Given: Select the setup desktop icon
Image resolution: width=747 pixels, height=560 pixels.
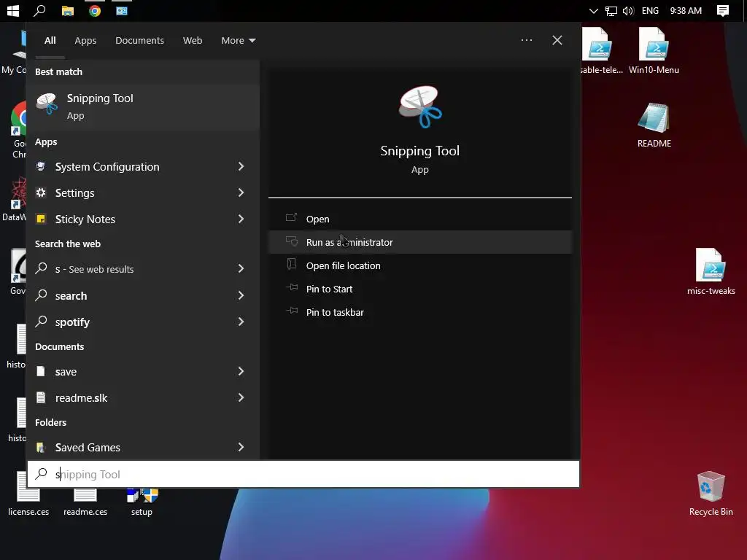Looking at the screenshot, I should coord(142,502).
